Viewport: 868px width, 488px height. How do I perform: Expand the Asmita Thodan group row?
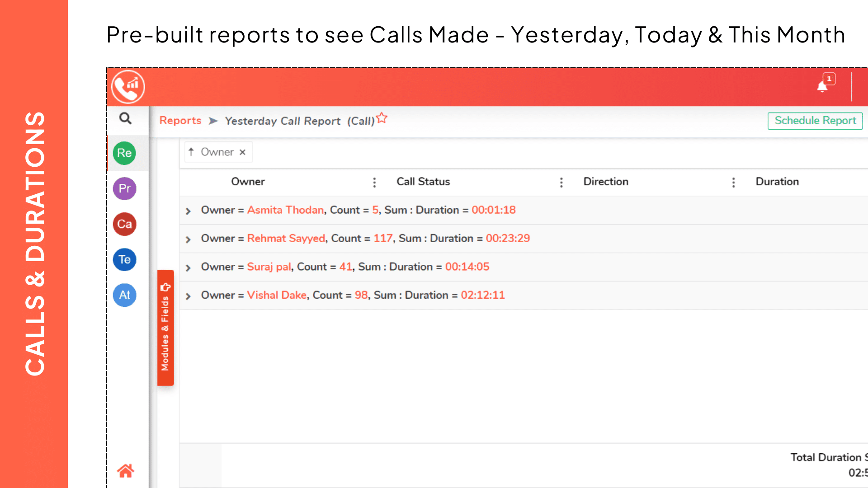click(188, 211)
